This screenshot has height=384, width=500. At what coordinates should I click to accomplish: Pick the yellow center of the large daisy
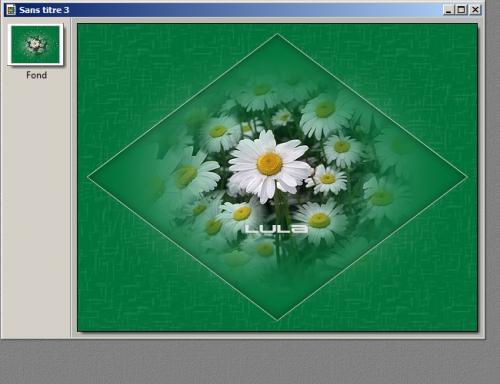click(x=269, y=164)
